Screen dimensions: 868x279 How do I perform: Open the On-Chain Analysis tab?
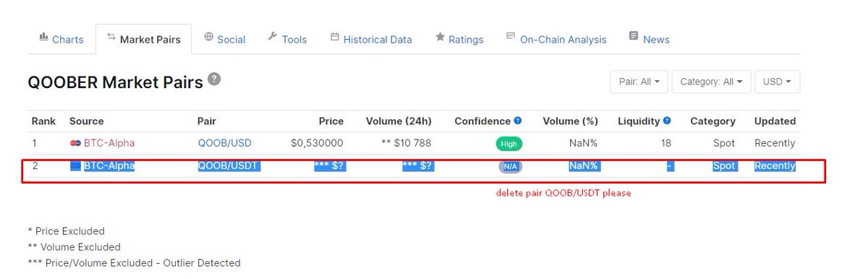point(556,39)
